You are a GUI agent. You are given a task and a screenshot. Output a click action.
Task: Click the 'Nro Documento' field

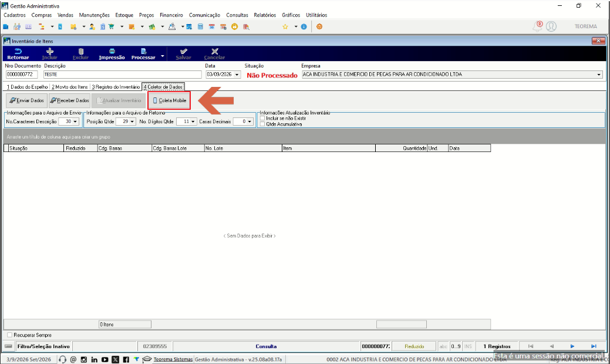click(x=21, y=75)
